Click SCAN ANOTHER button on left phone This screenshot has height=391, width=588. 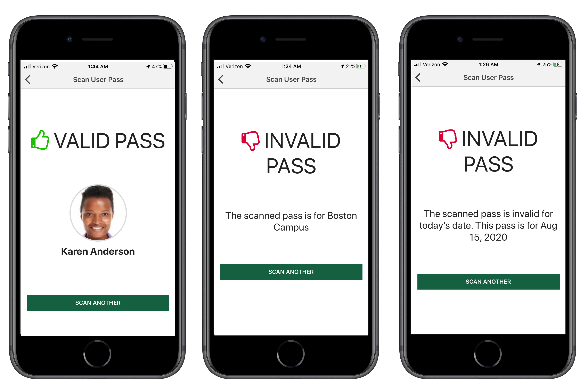[98, 302]
